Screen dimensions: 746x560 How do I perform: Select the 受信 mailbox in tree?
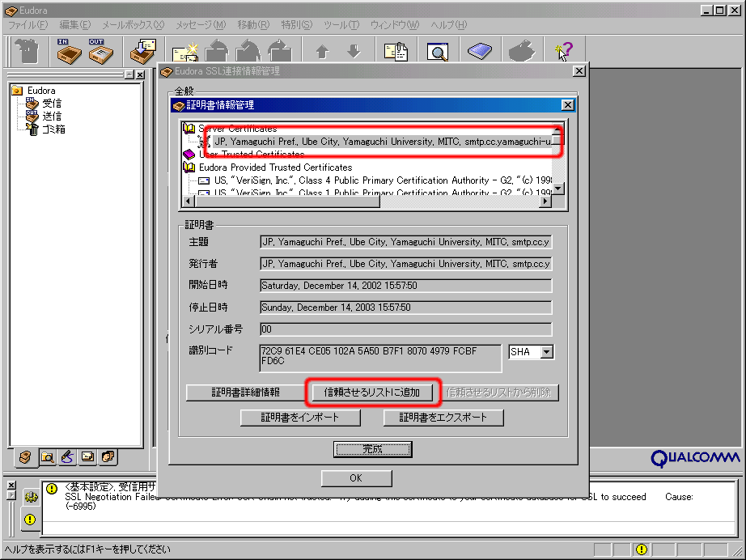[x=52, y=104]
